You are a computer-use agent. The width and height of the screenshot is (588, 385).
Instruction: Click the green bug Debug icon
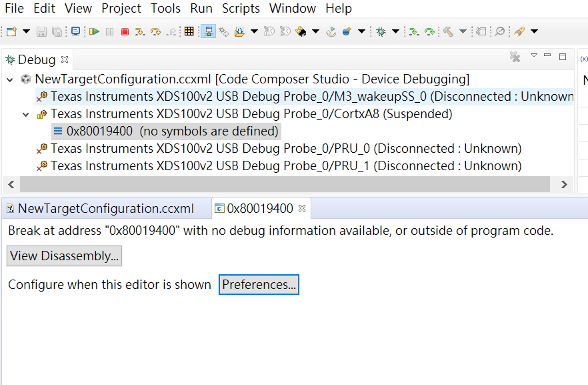point(381,31)
